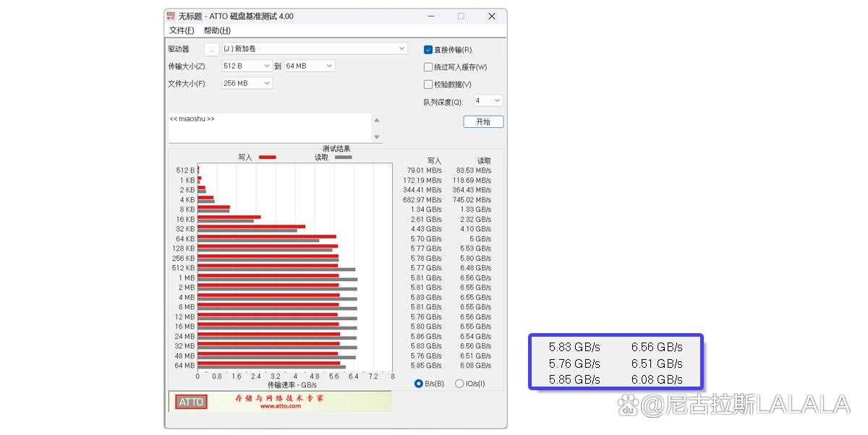Viewport: 868px width, 435px height.
Task: Disable the 直接传输(R) checkbox
Action: 427,48
